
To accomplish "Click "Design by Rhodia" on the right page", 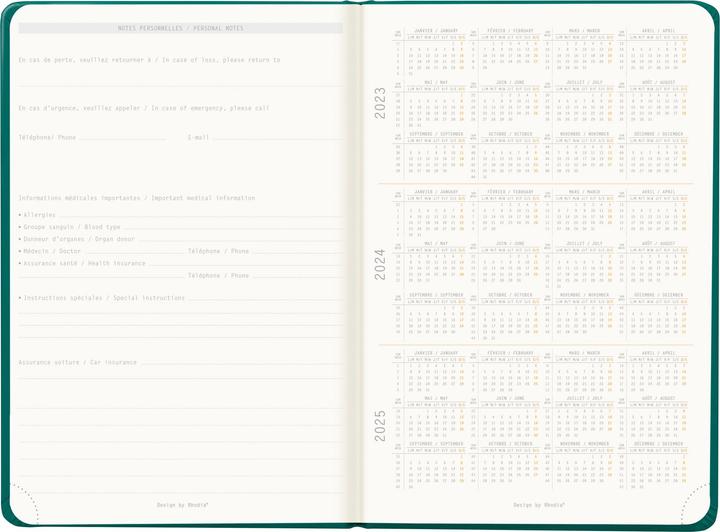I will tap(539, 505).
